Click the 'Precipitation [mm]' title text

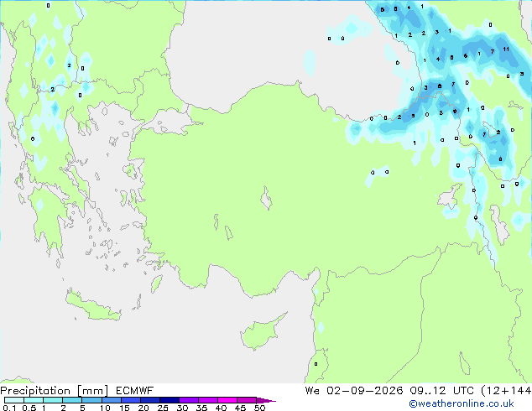pos(55,391)
